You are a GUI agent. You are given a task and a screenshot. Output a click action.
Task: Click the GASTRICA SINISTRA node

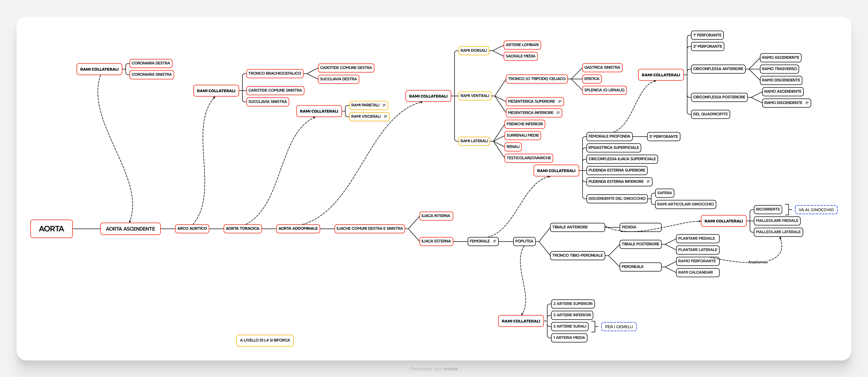tap(602, 68)
